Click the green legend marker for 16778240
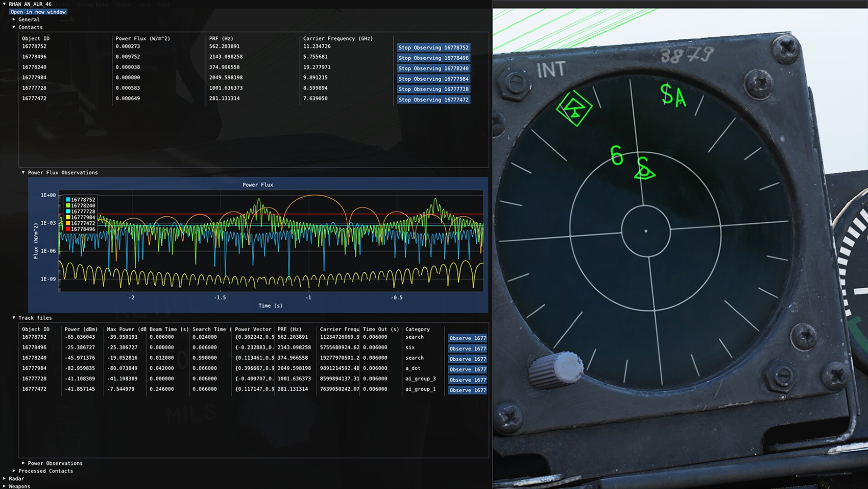 67,205
